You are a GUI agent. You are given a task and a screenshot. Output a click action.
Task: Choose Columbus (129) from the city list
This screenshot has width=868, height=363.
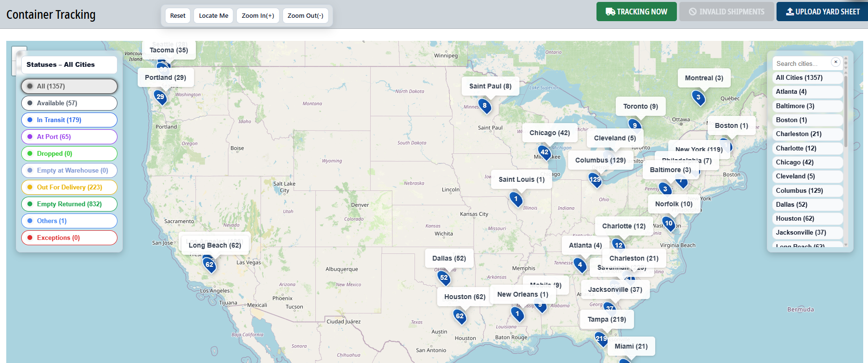pos(800,190)
